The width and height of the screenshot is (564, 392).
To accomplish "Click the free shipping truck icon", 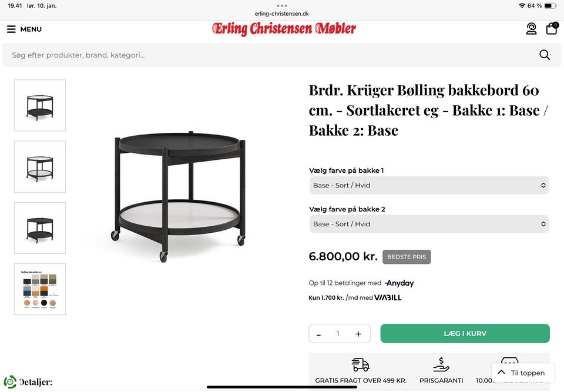I will 360,364.
